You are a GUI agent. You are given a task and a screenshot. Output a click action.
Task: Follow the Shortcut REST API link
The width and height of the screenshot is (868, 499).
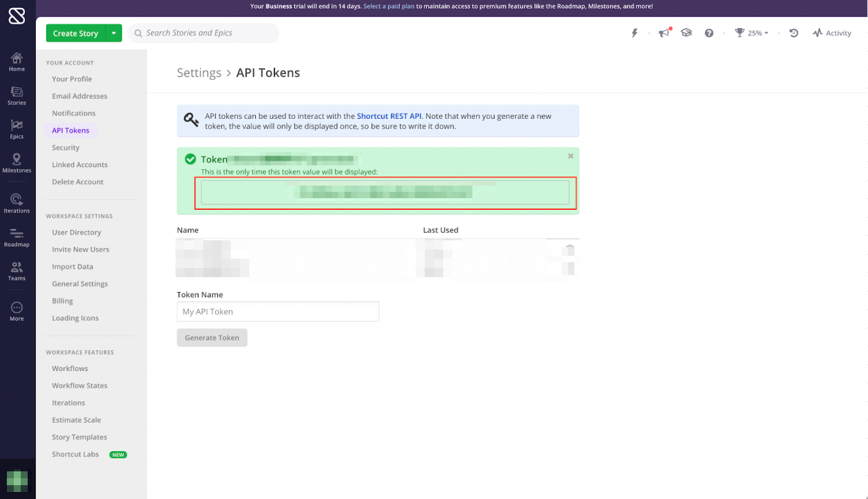[x=389, y=116]
